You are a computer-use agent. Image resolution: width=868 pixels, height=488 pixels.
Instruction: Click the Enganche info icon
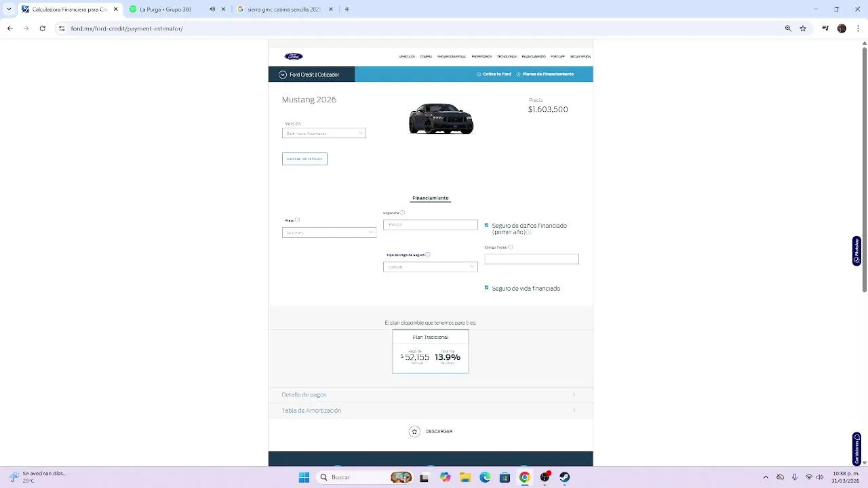click(402, 213)
